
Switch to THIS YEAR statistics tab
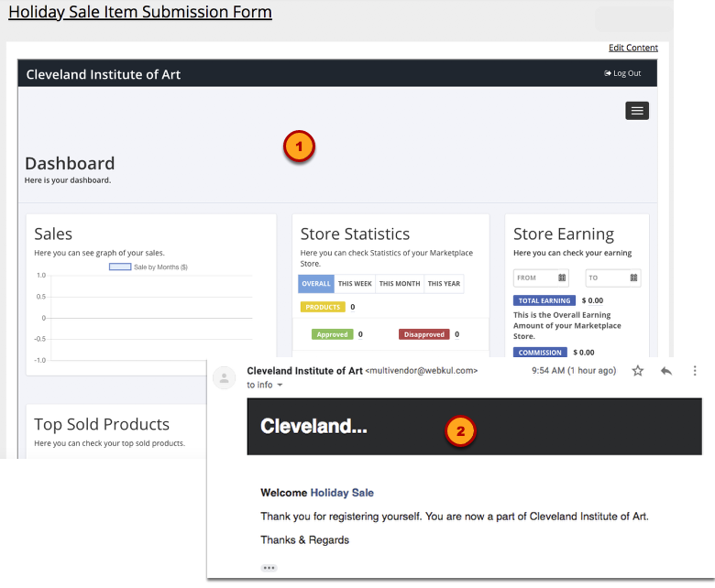[x=444, y=284]
